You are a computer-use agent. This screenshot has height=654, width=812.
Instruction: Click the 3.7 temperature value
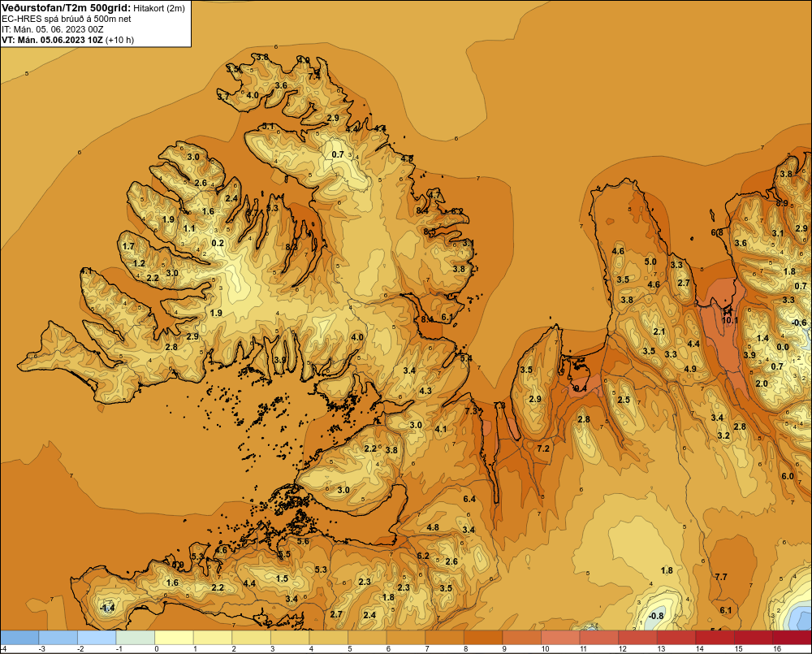[x=223, y=97]
